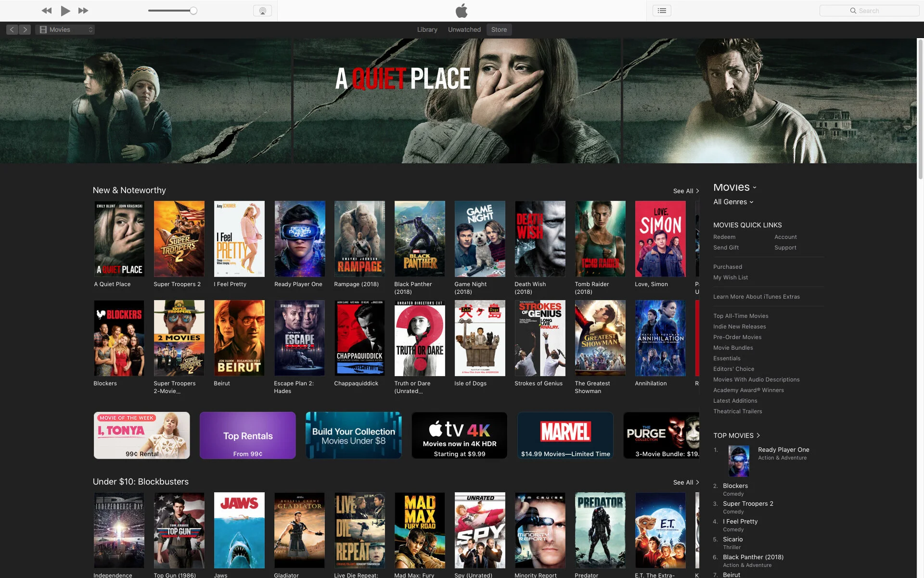
Task: Click the play button
Action: click(x=65, y=11)
